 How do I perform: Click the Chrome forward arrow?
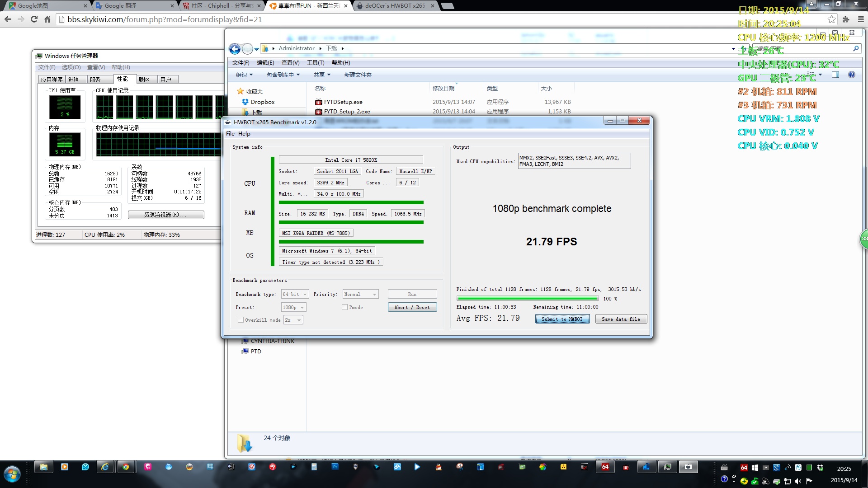[21, 19]
